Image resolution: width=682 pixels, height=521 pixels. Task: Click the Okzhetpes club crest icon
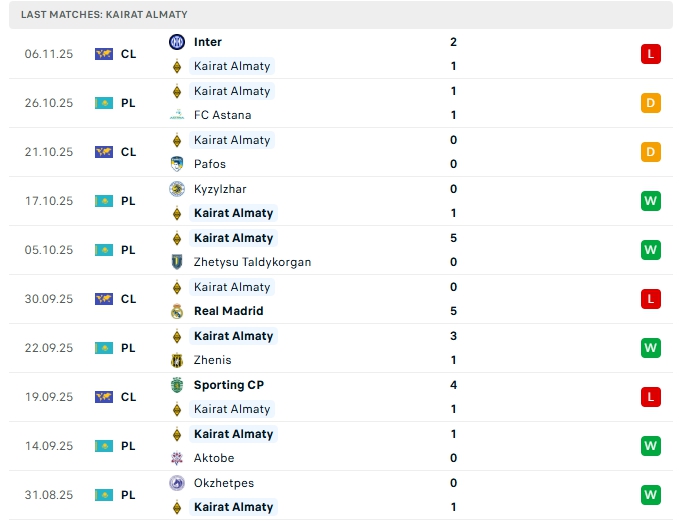177,483
